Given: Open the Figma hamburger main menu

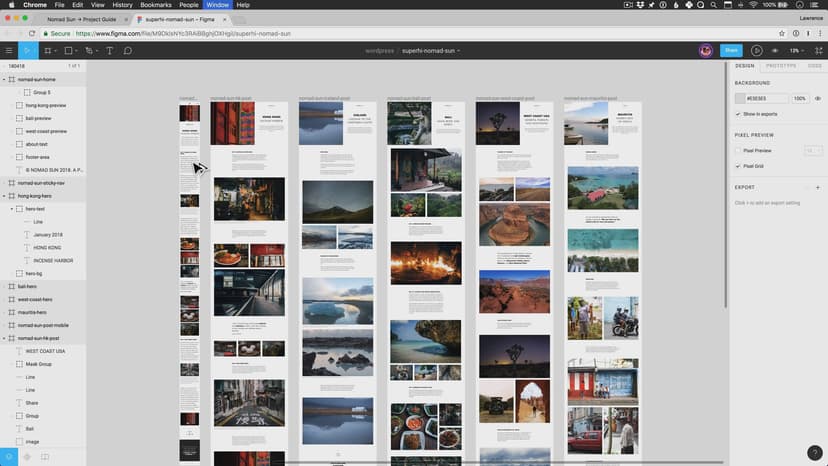Looking at the screenshot, I should coord(9,50).
